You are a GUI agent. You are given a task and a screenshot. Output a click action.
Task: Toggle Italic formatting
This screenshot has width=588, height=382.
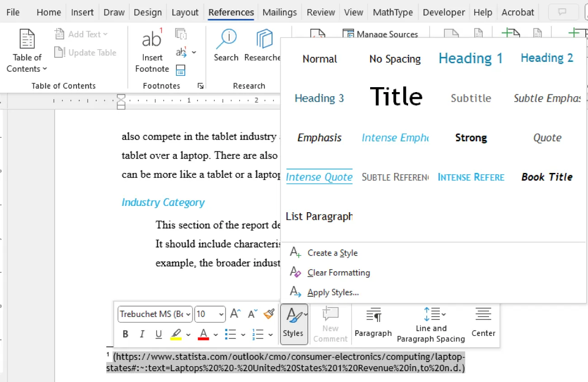141,334
